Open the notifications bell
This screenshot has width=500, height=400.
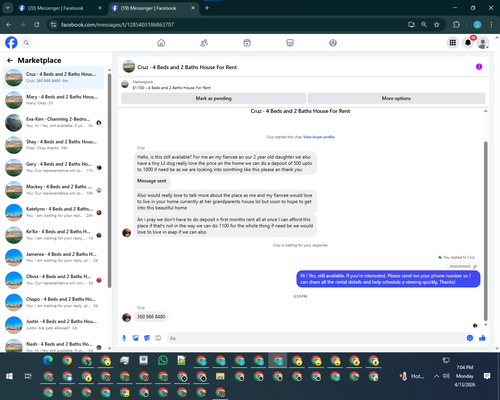click(x=468, y=43)
